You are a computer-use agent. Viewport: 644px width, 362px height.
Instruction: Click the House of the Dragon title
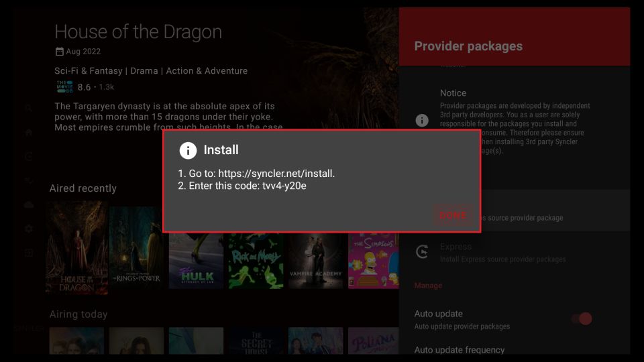click(x=138, y=32)
